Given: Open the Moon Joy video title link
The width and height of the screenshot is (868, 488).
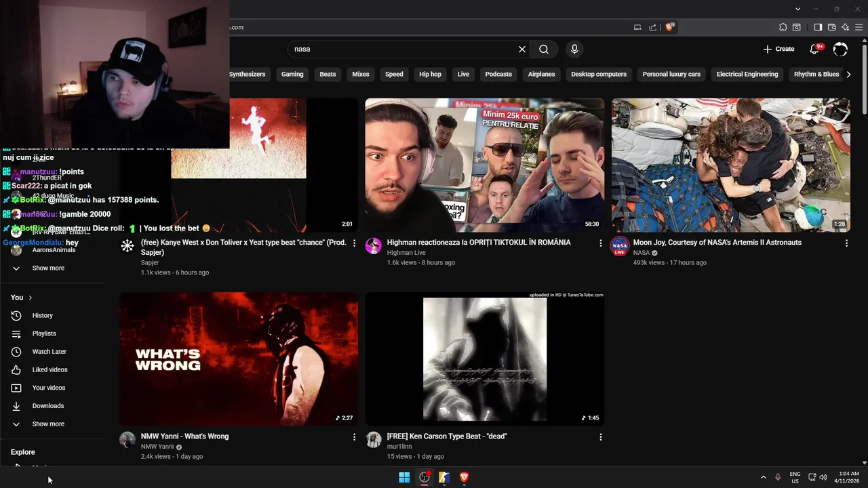Looking at the screenshot, I should pyautogui.click(x=717, y=242).
